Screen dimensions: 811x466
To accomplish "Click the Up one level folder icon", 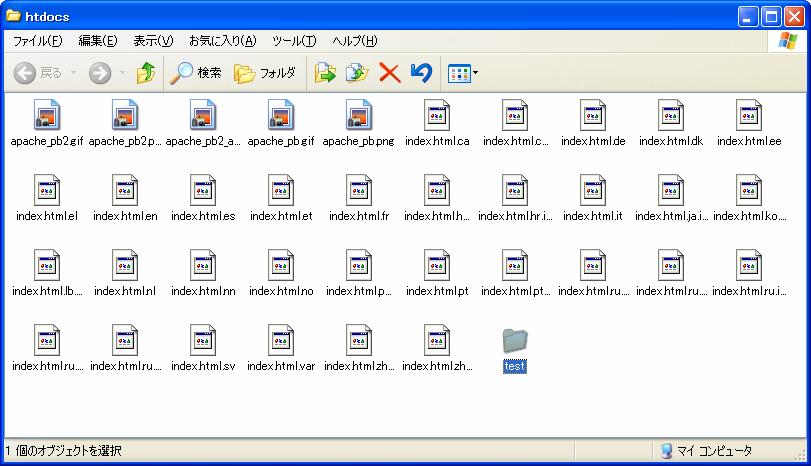I will pos(146,73).
